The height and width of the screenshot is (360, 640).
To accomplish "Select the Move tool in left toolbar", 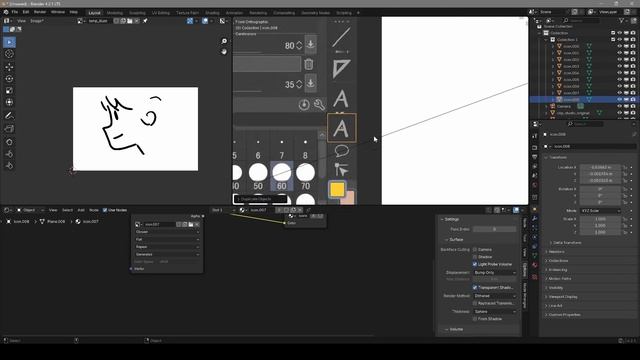I will pos(9,67).
